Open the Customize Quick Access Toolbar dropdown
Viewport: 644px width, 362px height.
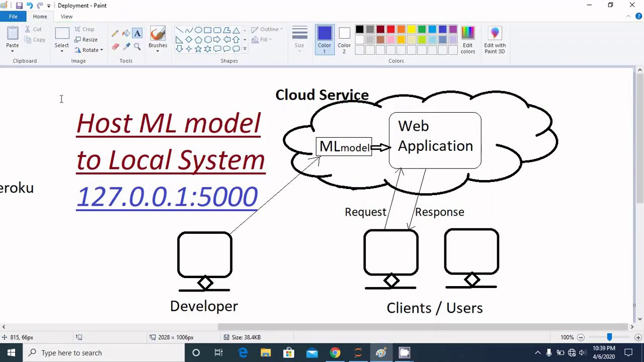[49, 6]
